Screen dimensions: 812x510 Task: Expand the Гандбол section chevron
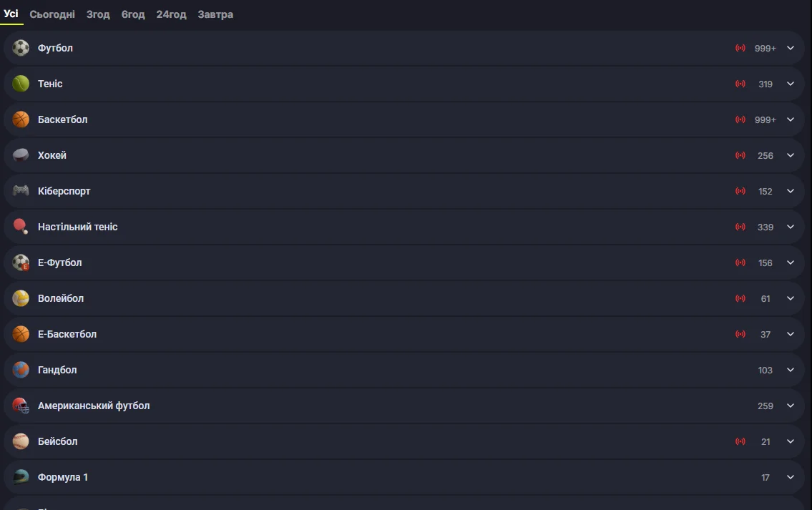pos(791,370)
